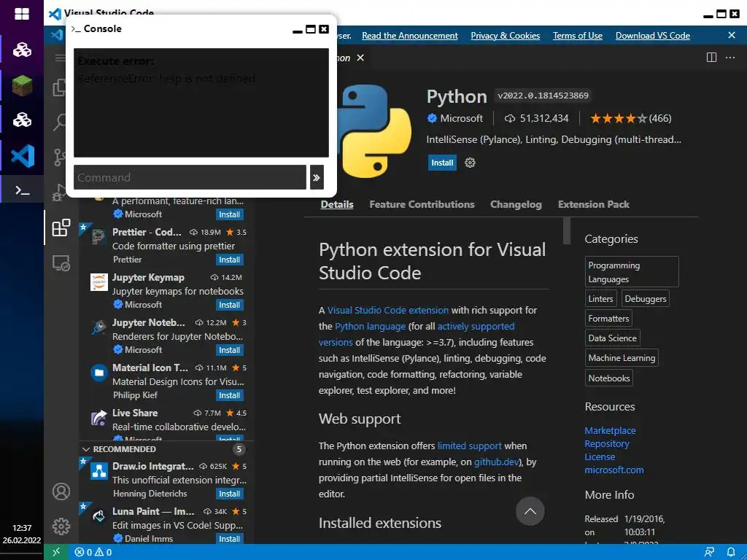Open the Read the Announcement link
The width and height of the screenshot is (747, 560).
click(410, 36)
